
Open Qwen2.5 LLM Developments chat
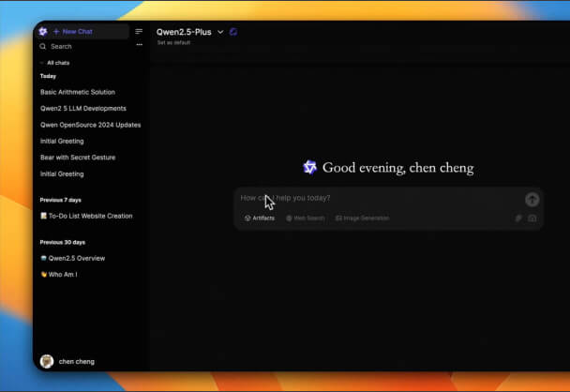click(x=83, y=109)
